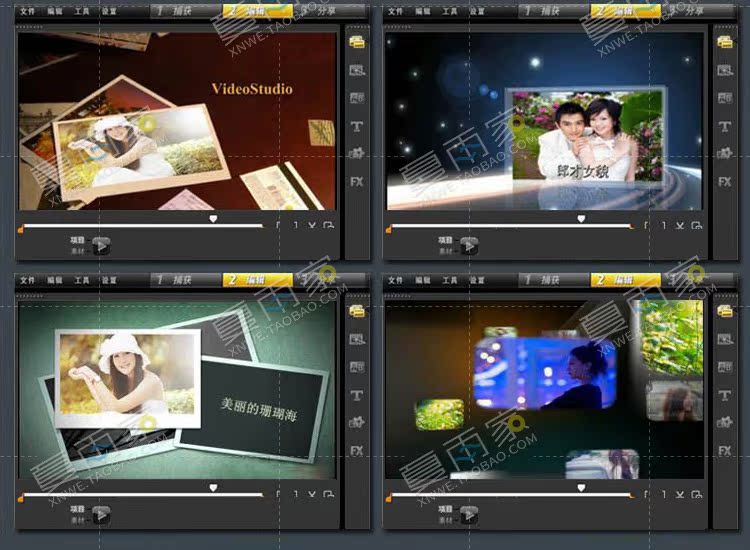The width and height of the screenshot is (750, 550).
Task: Enlarge the 郎才女貌 preview window
Action: click(x=697, y=225)
